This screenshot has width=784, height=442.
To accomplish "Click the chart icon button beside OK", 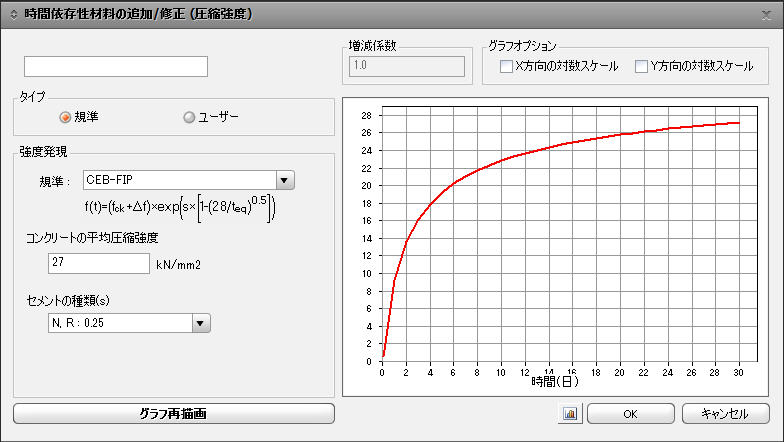I will coord(570,413).
